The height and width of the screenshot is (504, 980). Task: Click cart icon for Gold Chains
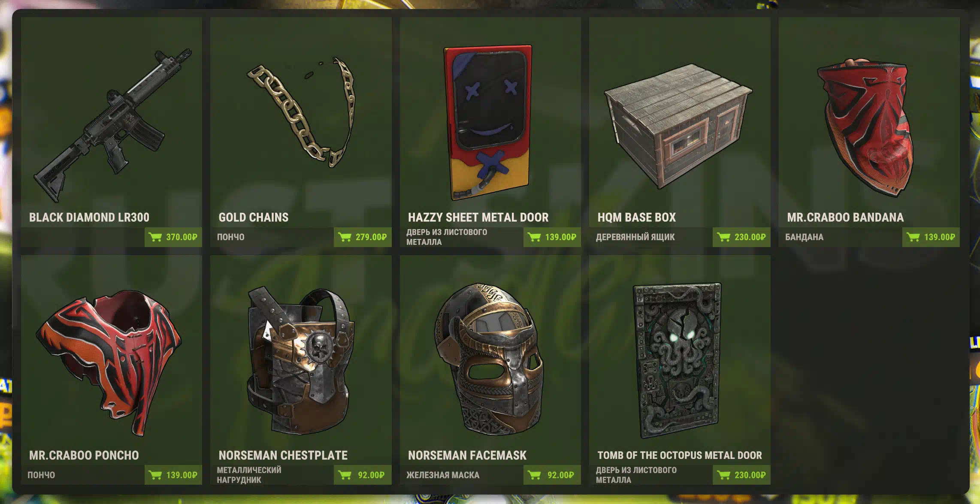tap(345, 237)
